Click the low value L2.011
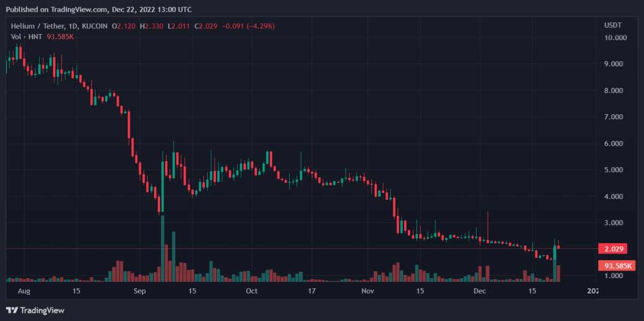Viewport: 644px width, 321px height. [179, 26]
